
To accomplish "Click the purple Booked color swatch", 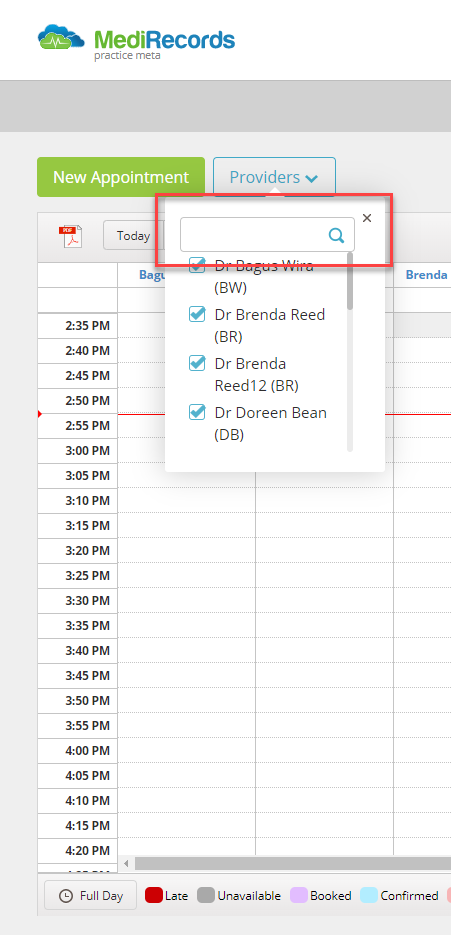I will tap(299, 895).
